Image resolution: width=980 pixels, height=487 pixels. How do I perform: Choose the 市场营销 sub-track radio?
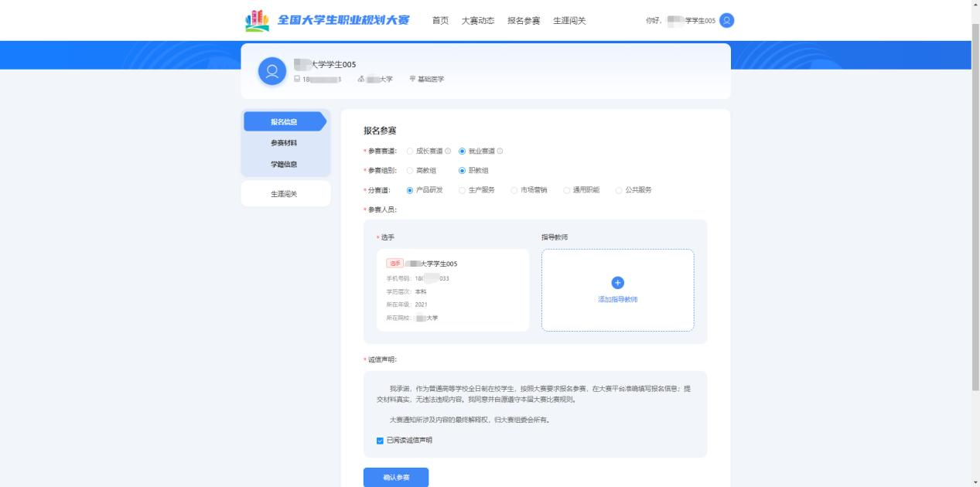tap(514, 189)
